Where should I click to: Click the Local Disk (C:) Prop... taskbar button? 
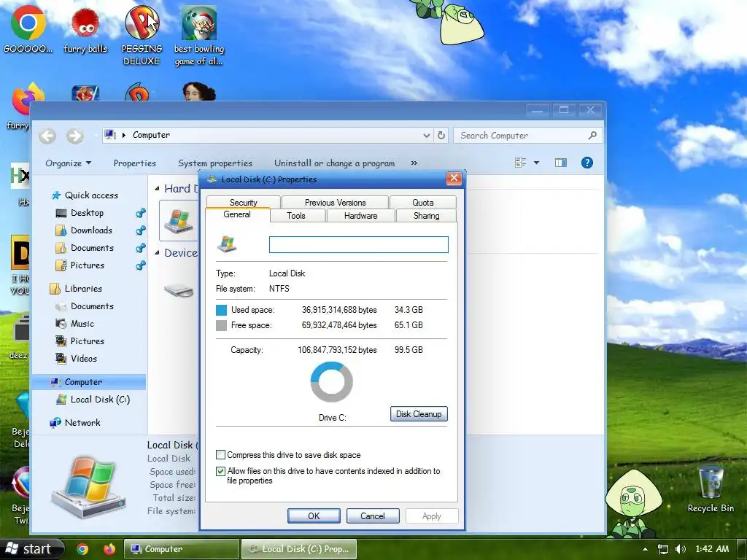coord(298,549)
